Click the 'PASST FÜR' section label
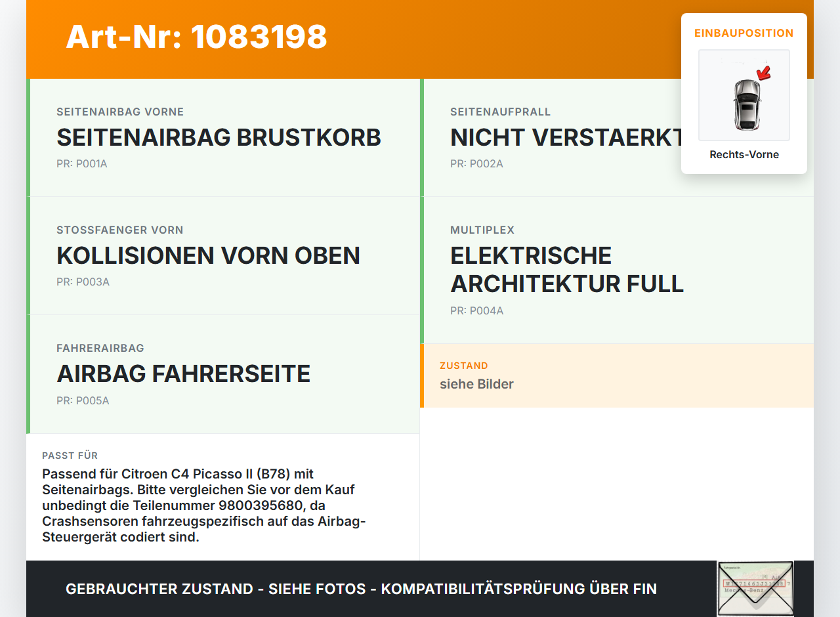The width and height of the screenshot is (840, 617). (x=70, y=456)
